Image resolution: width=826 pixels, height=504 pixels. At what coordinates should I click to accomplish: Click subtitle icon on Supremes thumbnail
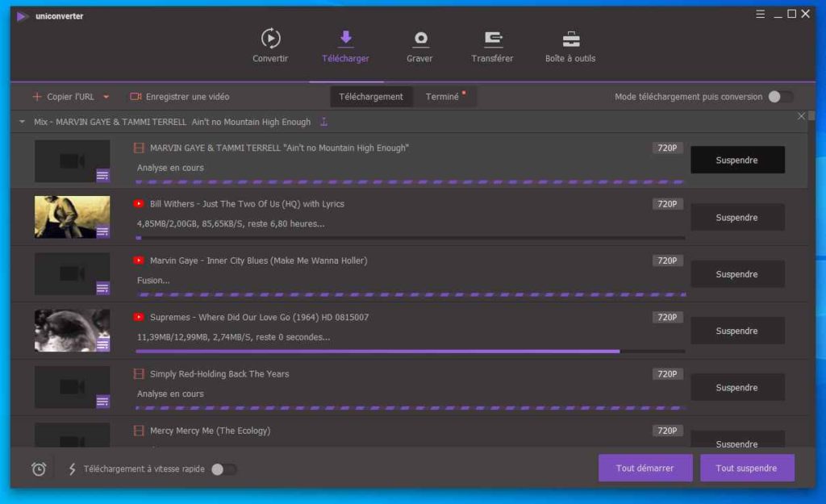pyautogui.click(x=102, y=344)
